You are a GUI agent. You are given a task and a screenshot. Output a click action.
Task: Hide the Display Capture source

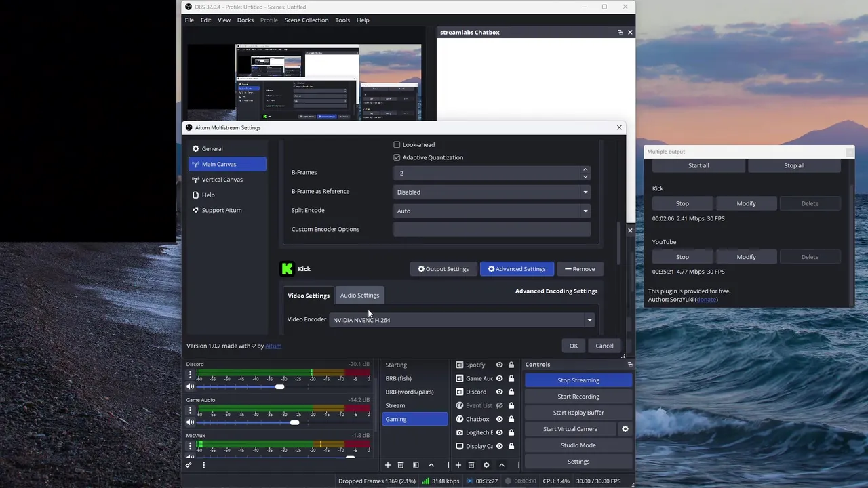click(x=499, y=446)
